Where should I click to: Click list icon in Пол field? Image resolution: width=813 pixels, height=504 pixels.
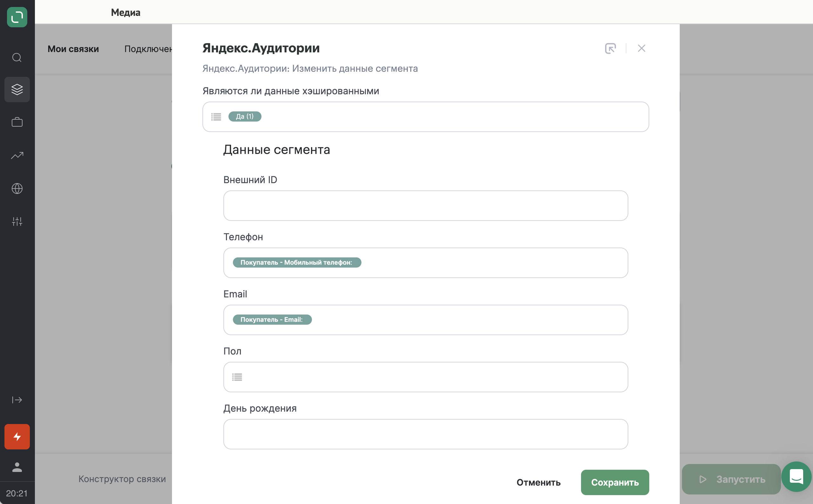pos(237,377)
